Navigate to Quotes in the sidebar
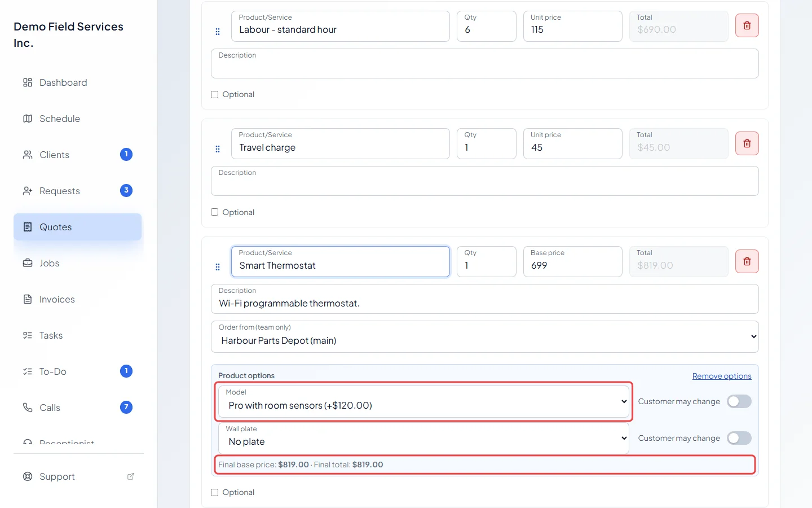This screenshot has width=812, height=508. (x=78, y=227)
